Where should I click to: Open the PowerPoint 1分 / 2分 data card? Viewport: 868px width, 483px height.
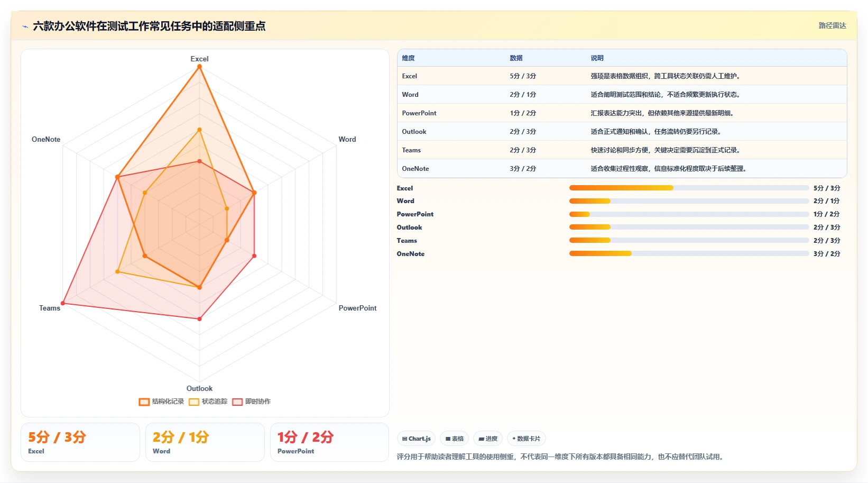(329, 442)
